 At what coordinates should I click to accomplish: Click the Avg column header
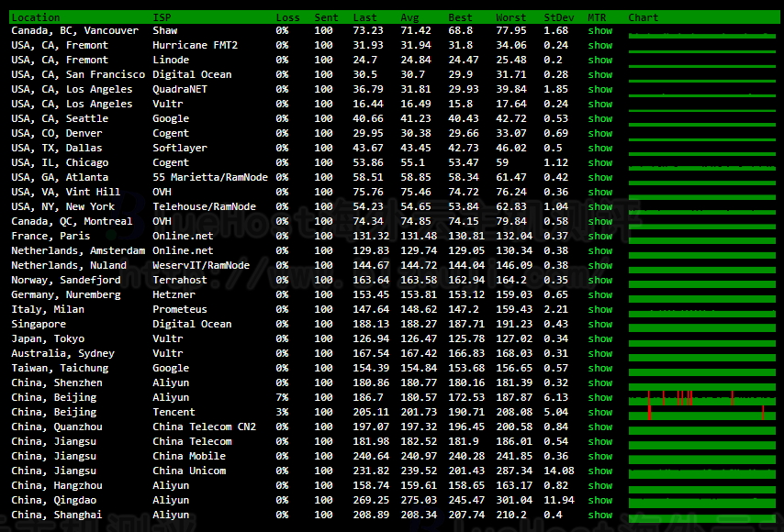(409, 17)
